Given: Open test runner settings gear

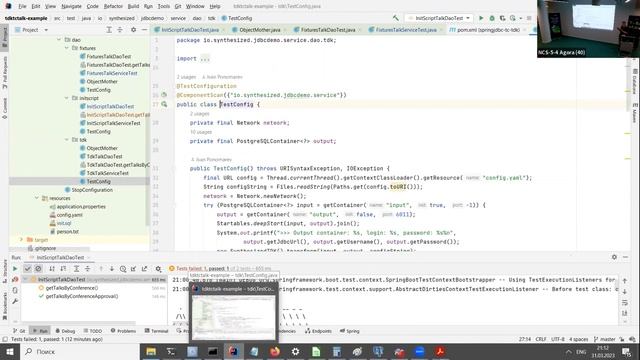Looking at the screenshot, I should pyautogui.click(x=158, y=269).
